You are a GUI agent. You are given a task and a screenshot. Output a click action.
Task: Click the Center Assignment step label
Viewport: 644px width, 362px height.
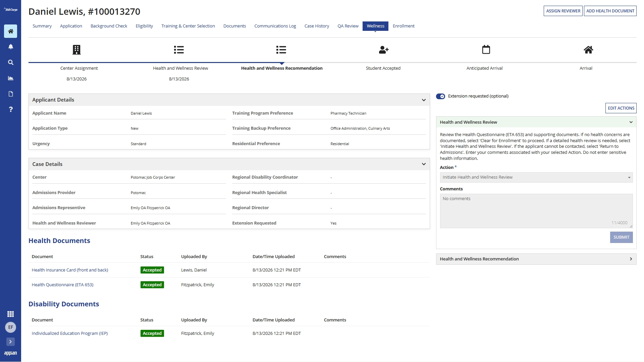coord(79,68)
